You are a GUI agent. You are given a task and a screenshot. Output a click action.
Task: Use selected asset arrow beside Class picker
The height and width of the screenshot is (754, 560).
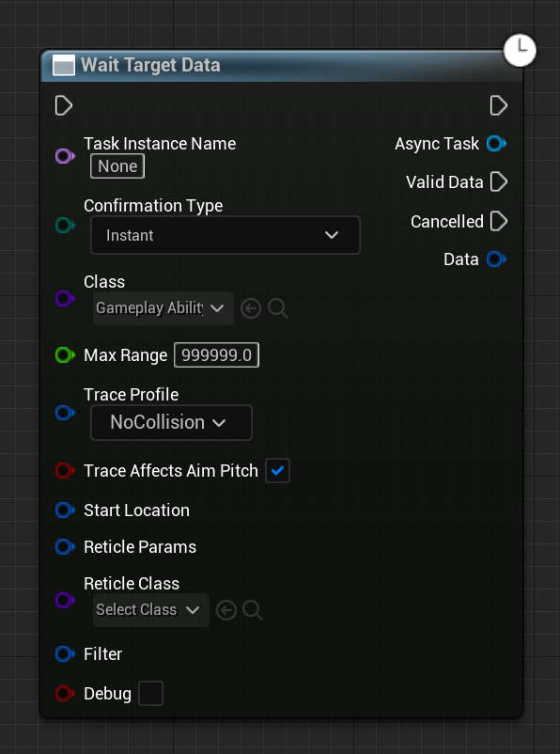(251, 307)
